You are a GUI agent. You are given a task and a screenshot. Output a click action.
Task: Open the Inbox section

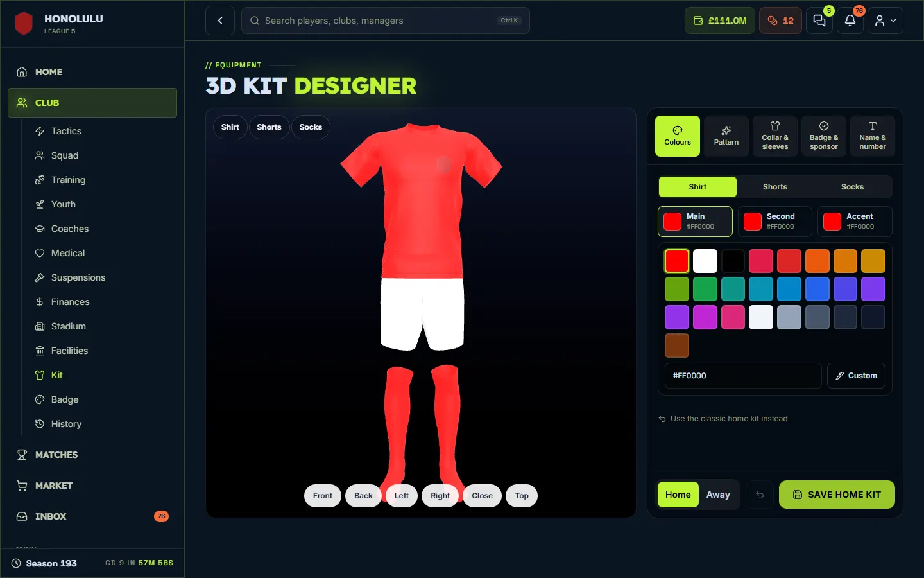pyautogui.click(x=92, y=516)
